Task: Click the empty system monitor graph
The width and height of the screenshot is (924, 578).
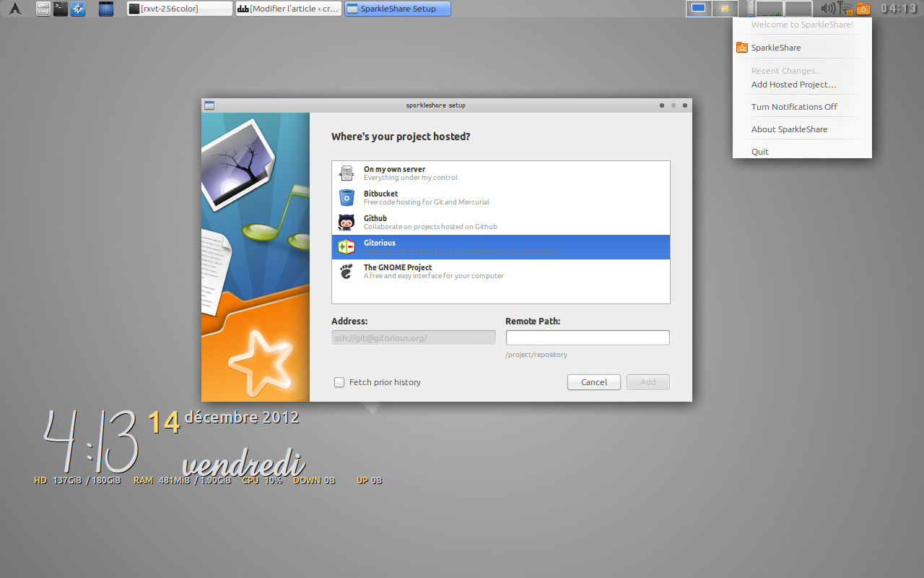Action: coord(798,9)
